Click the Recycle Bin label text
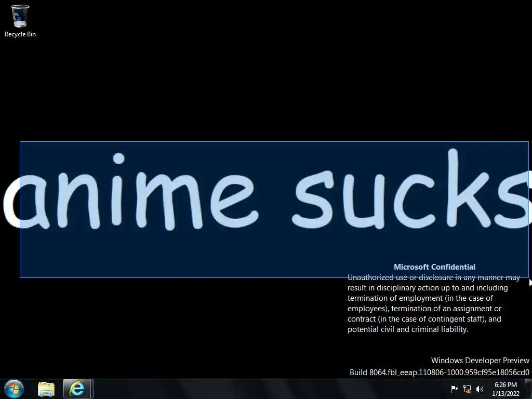Viewport: 532px width, 399px height. tap(20, 34)
